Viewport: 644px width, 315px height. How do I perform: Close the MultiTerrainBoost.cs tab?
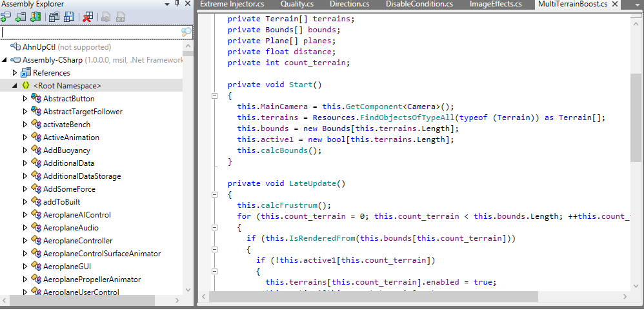click(614, 5)
